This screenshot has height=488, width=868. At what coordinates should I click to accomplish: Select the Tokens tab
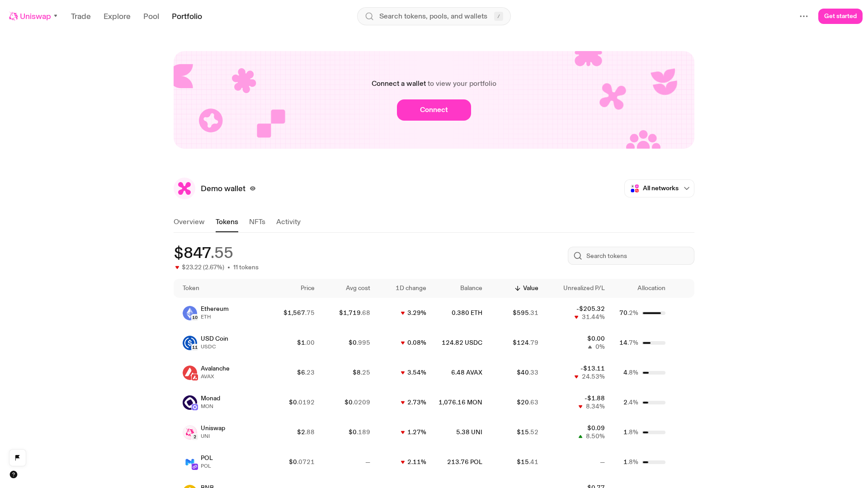pos(227,222)
